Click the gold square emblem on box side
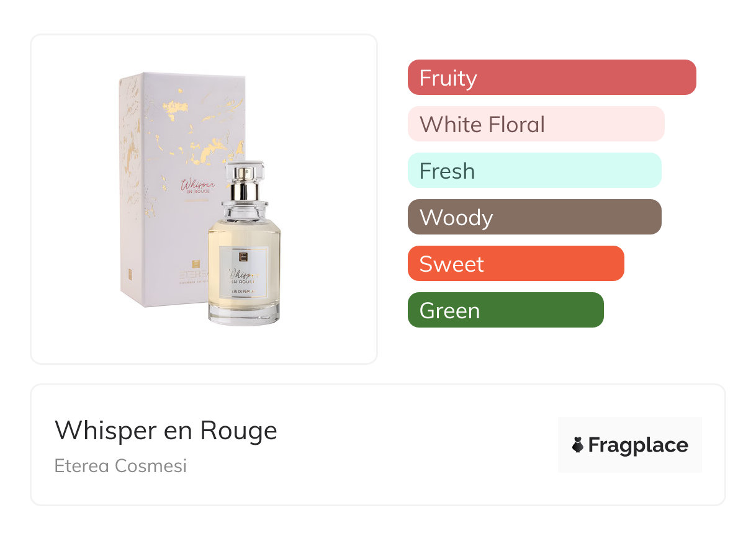 tap(131, 274)
